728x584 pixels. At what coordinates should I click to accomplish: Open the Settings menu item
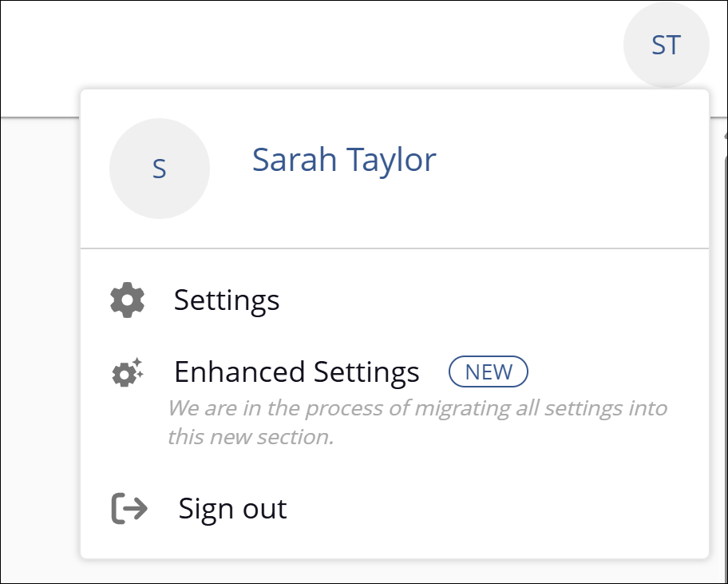click(x=227, y=300)
